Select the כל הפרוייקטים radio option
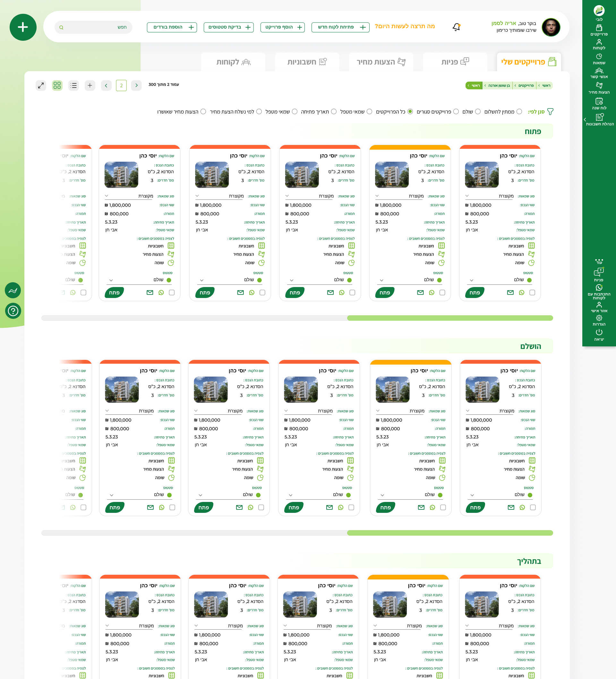This screenshot has height=679, width=616. (410, 112)
